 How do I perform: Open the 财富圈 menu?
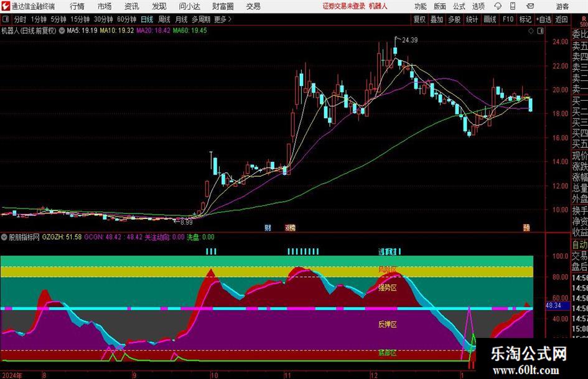point(223,6)
